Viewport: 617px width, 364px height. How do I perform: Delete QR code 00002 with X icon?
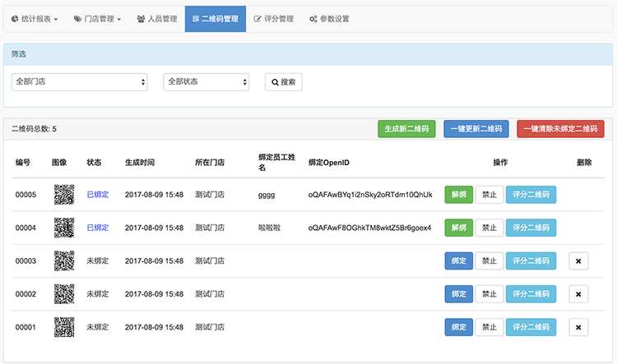578,294
